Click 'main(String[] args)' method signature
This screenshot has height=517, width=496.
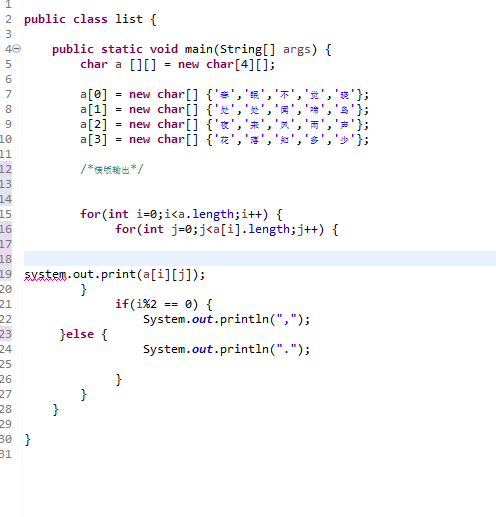coord(251,49)
